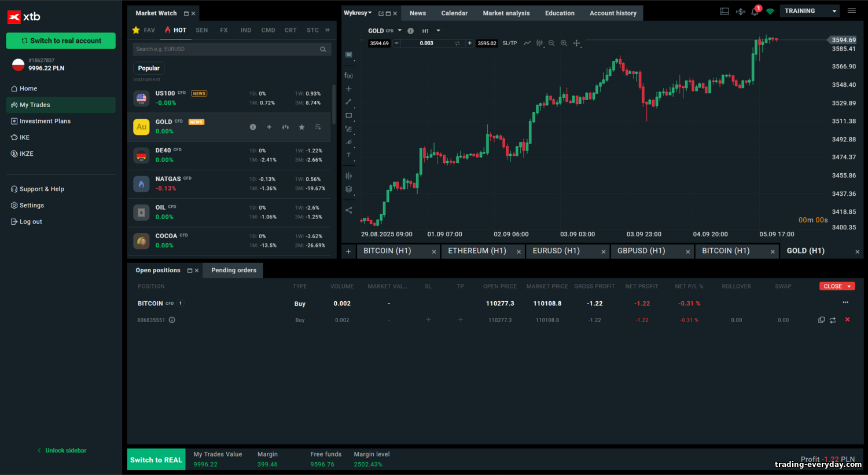This screenshot has height=475, width=868.
Task: Open the red CLOSE positions dropdown
Action: (837, 286)
